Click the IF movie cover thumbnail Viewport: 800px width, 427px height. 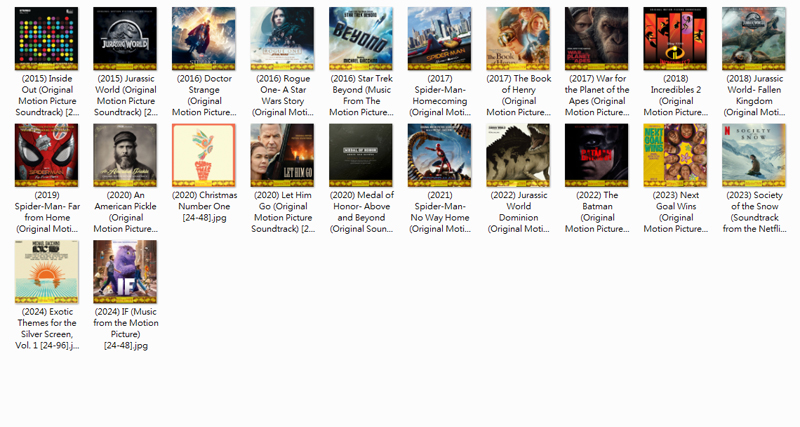(x=125, y=272)
